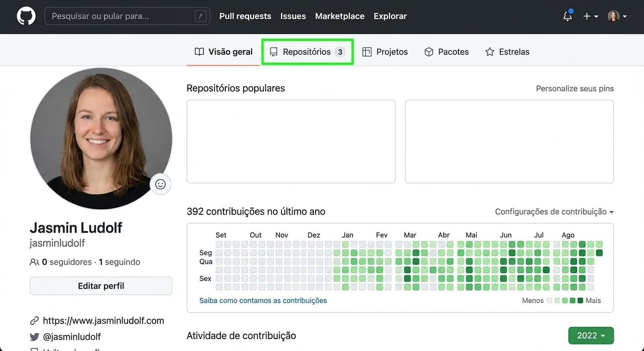Click the chain link icon beside website
644x351 pixels.
tap(34, 320)
